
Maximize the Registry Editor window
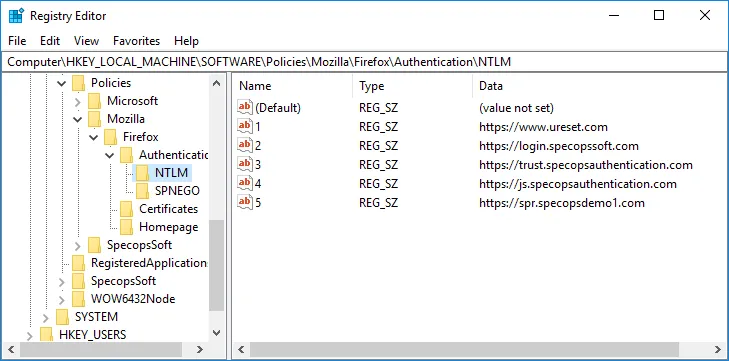(659, 15)
